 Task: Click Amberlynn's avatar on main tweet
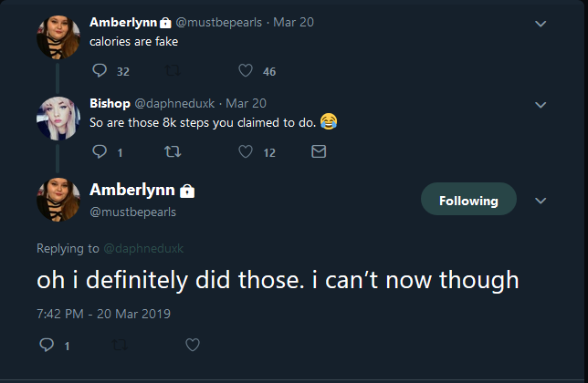pyautogui.click(x=58, y=200)
